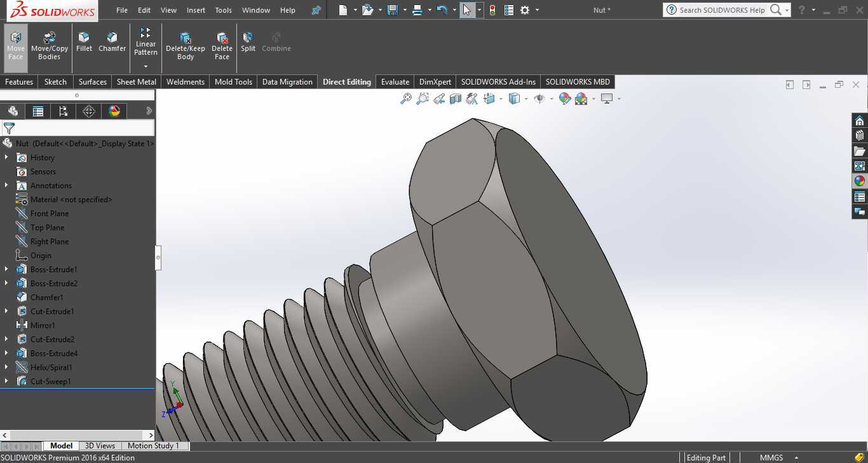This screenshot has width=868, height=463.
Task: Open the Insert menu
Action: click(196, 10)
